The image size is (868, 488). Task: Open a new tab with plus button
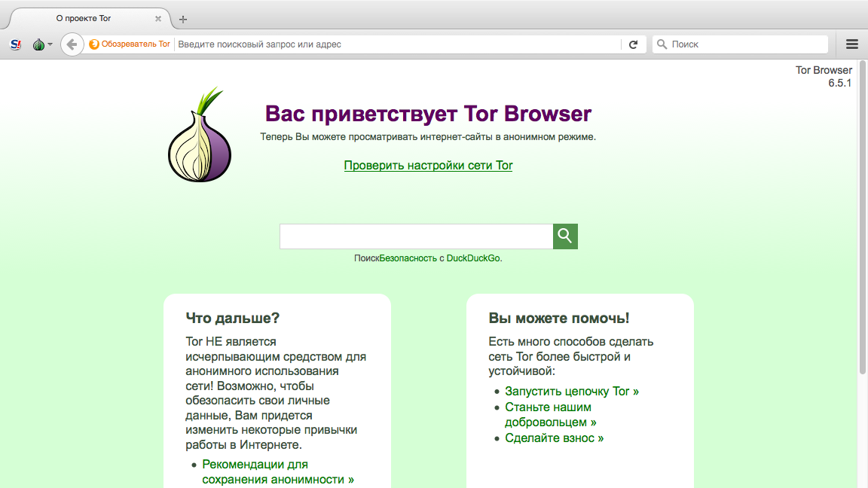[183, 19]
